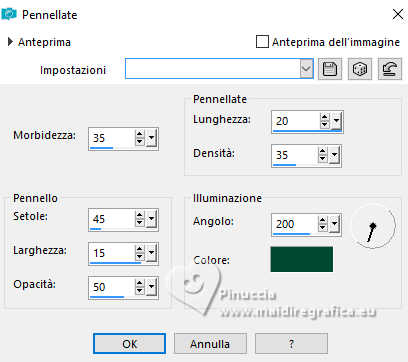
Task: Click the Annulla button
Action: (x=210, y=344)
